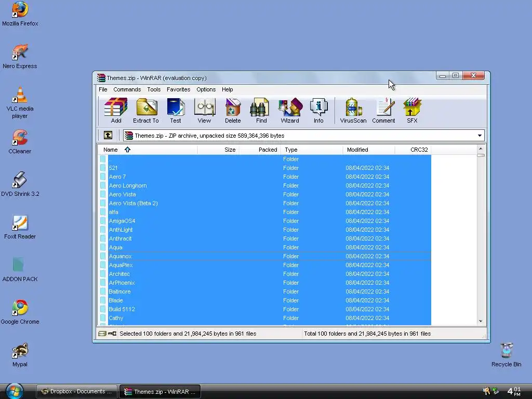Open the File menu

point(103,89)
